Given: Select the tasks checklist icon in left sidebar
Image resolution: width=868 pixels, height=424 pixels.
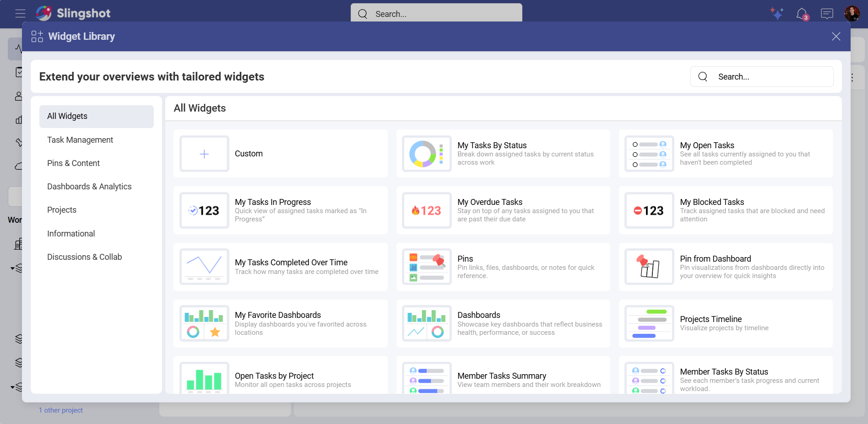Looking at the screenshot, I should click(x=18, y=72).
